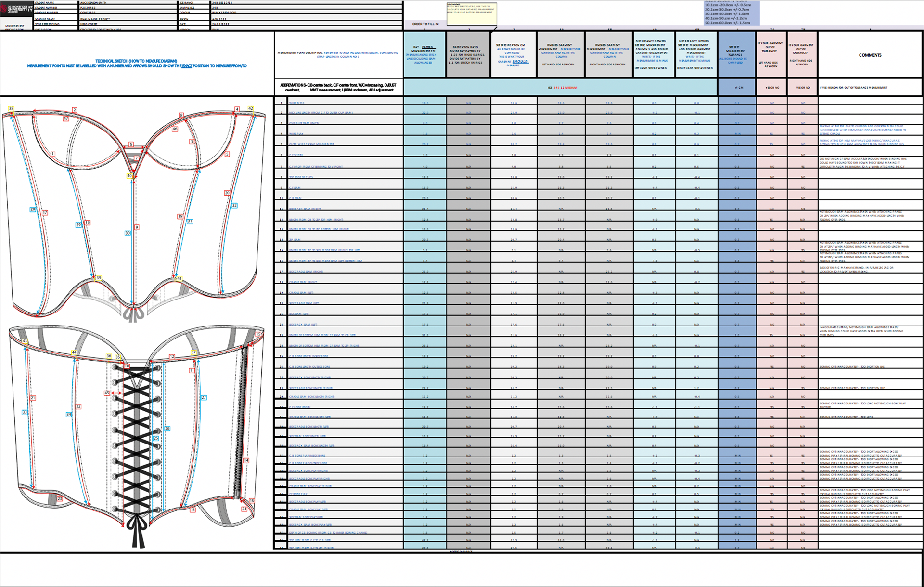Select the 'SIDE SEAM (LEFT)' row label
This screenshot has width=924, height=587.
pos(299,314)
